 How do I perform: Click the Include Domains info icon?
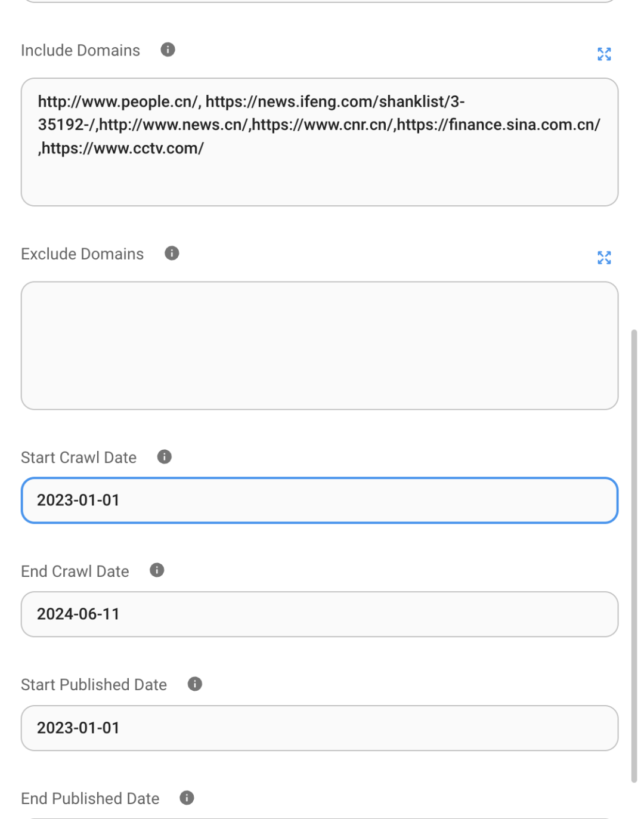pyautogui.click(x=167, y=50)
